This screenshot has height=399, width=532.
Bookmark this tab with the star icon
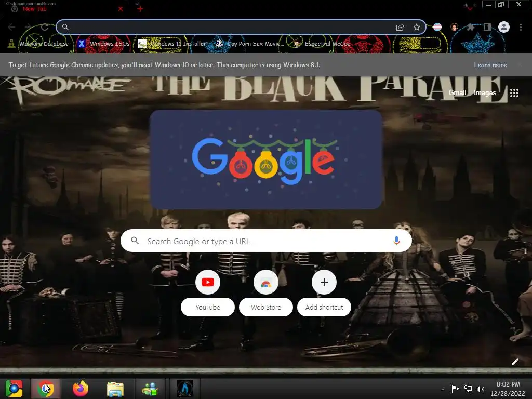pyautogui.click(x=417, y=27)
